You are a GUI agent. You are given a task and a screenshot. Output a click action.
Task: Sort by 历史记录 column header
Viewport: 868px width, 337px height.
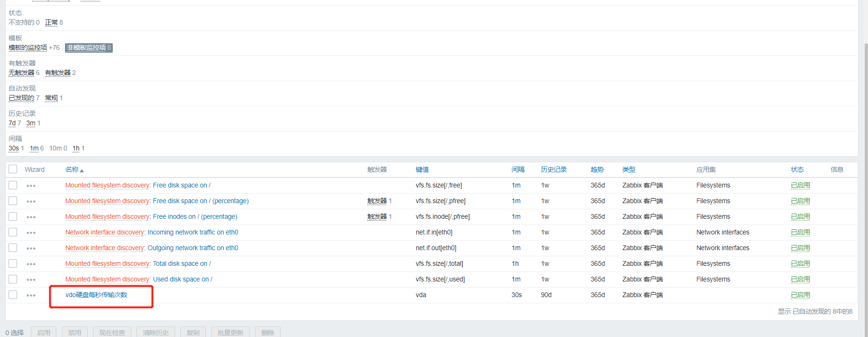[554, 169]
